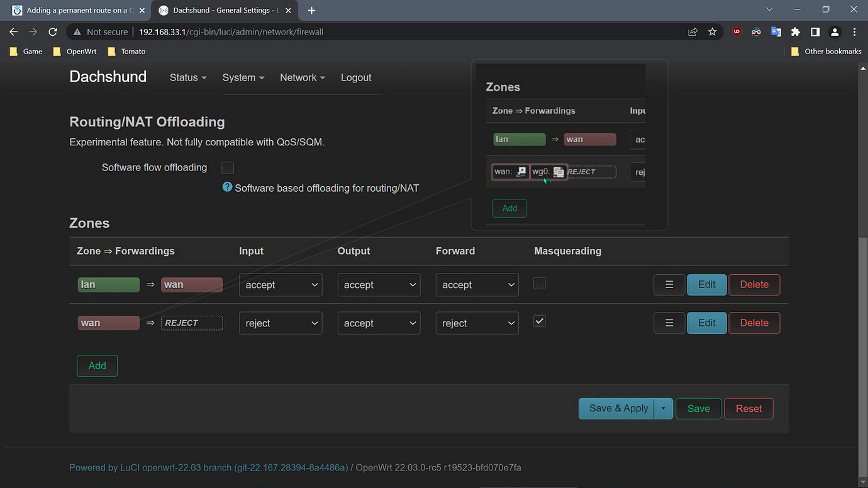Click the question mark help icon near flow offloading
Screen dimensions: 868x488
pyautogui.click(x=226, y=187)
